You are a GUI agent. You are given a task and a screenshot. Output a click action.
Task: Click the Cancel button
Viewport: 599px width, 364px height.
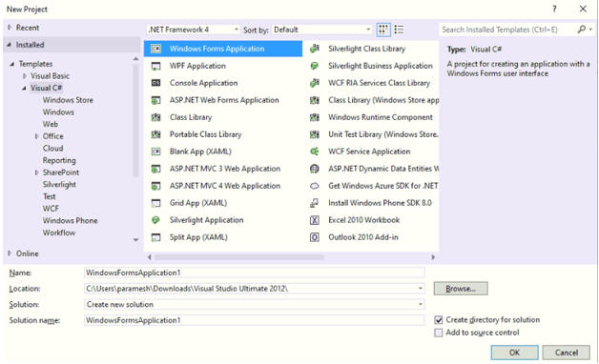[x=567, y=353]
